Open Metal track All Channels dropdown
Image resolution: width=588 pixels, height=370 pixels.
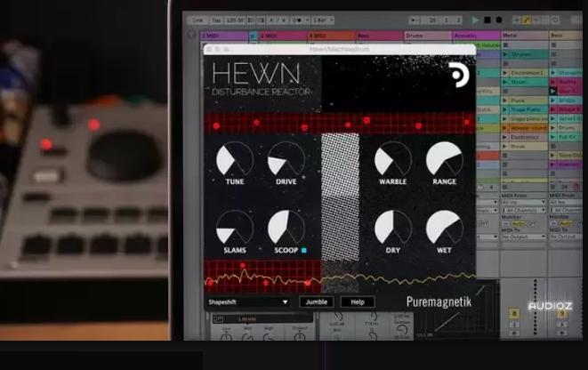(x=523, y=210)
